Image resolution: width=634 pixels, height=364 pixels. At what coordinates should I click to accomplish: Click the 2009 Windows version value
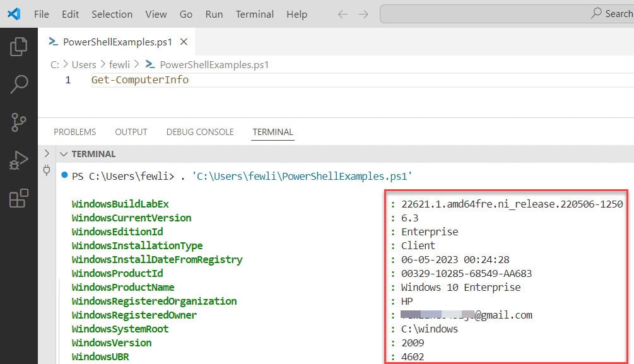pyautogui.click(x=413, y=343)
